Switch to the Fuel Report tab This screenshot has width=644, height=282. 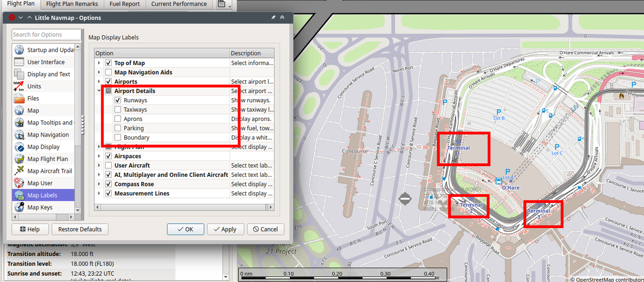125,4
